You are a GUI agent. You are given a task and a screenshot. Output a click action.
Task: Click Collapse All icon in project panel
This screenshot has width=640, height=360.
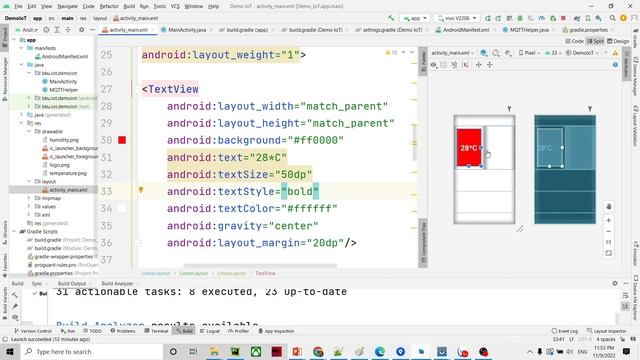[x=68, y=30]
